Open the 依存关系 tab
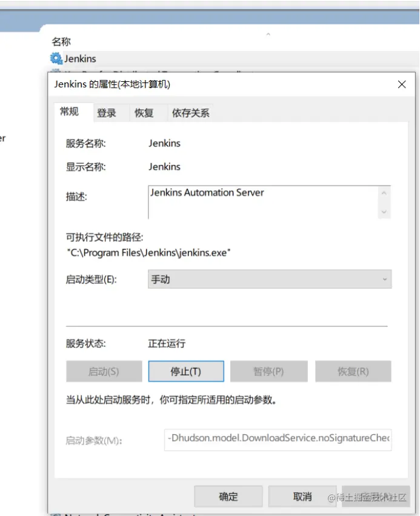Image resolution: width=420 pixels, height=516 pixels. (191, 113)
